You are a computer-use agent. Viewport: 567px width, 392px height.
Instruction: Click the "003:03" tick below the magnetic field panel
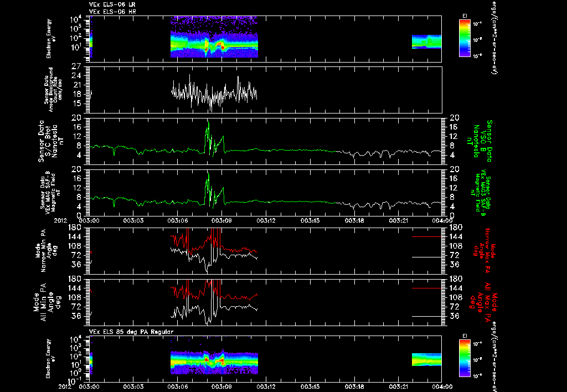(x=133, y=220)
